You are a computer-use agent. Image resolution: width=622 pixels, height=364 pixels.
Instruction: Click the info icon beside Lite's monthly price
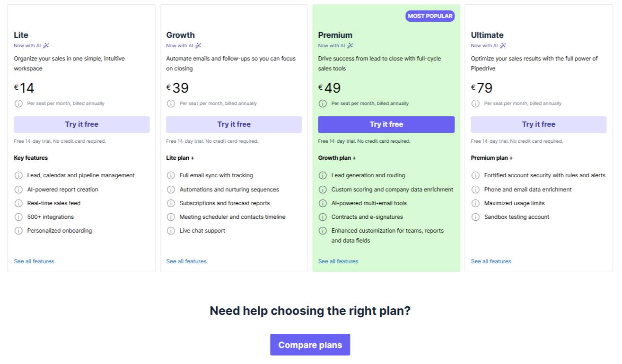[18, 103]
